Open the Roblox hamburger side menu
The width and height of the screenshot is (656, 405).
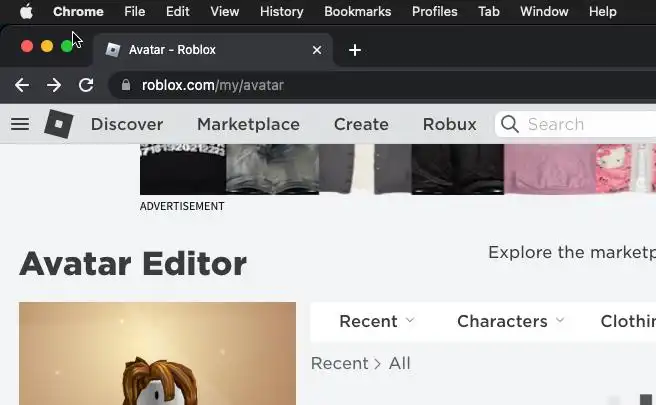pos(20,124)
